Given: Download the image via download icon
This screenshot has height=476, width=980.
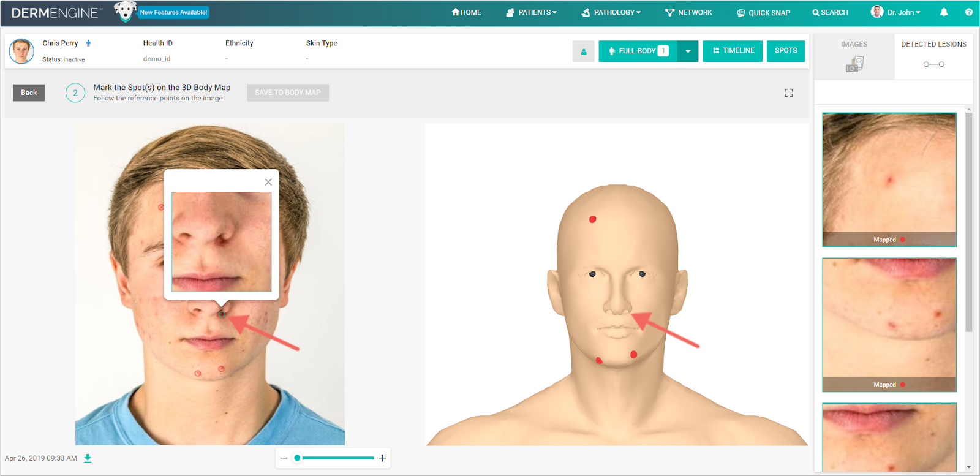Looking at the screenshot, I should click(88, 458).
